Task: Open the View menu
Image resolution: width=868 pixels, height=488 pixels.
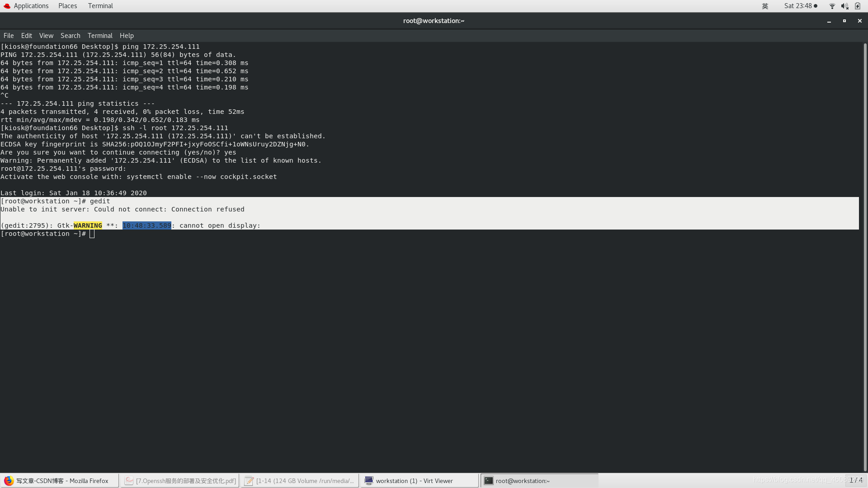Action: (x=46, y=36)
